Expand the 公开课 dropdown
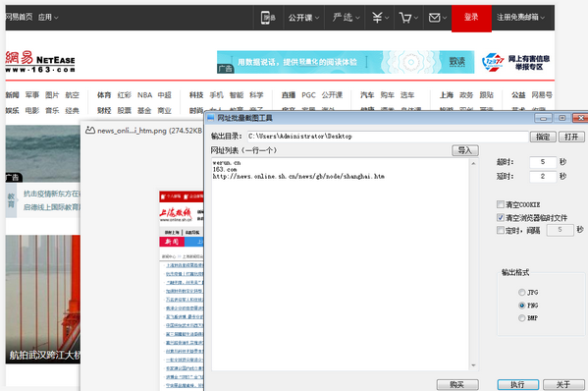 tap(303, 18)
